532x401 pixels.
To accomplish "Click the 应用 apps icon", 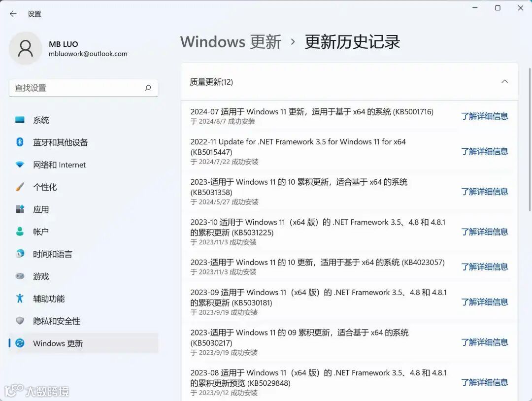I will [x=20, y=209].
